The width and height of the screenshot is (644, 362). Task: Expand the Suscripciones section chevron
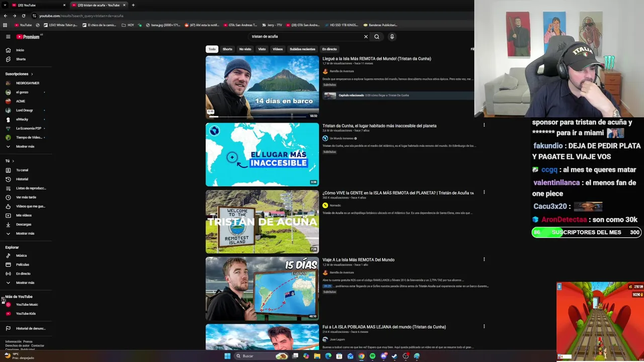coord(32,74)
